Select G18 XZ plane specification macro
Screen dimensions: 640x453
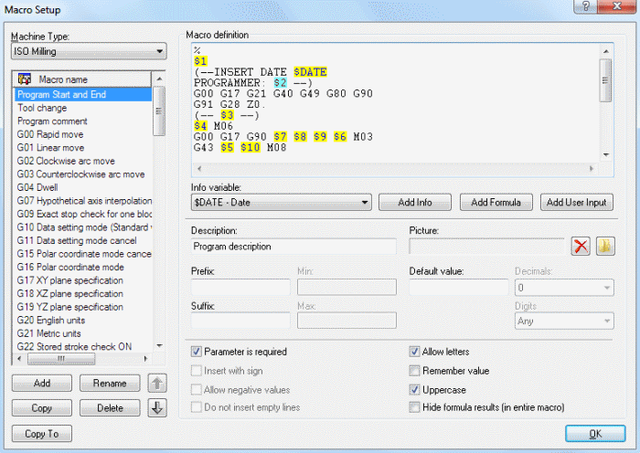tap(83, 294)
